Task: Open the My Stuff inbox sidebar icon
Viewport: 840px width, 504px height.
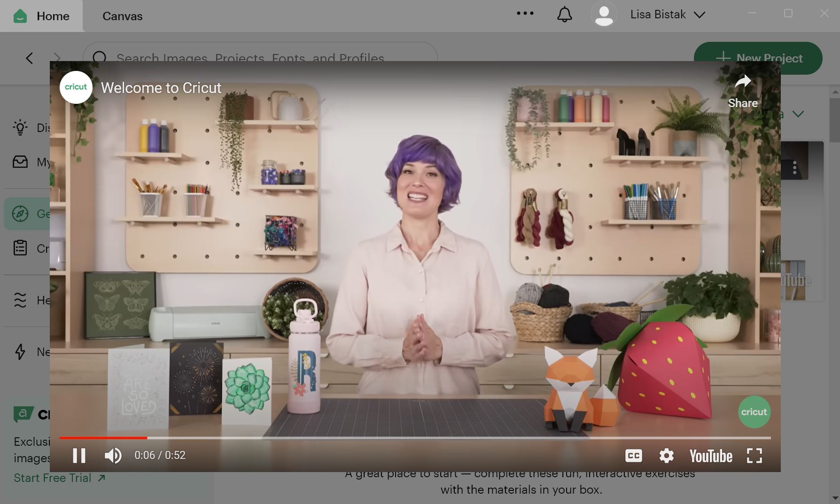Action: tap(20, 162)
